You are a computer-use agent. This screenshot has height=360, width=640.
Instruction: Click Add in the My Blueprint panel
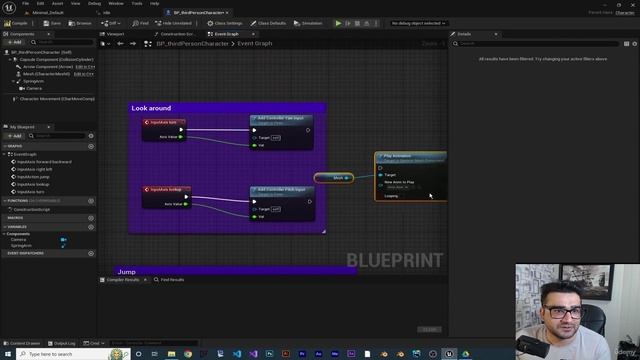click(x=14, y=136)
